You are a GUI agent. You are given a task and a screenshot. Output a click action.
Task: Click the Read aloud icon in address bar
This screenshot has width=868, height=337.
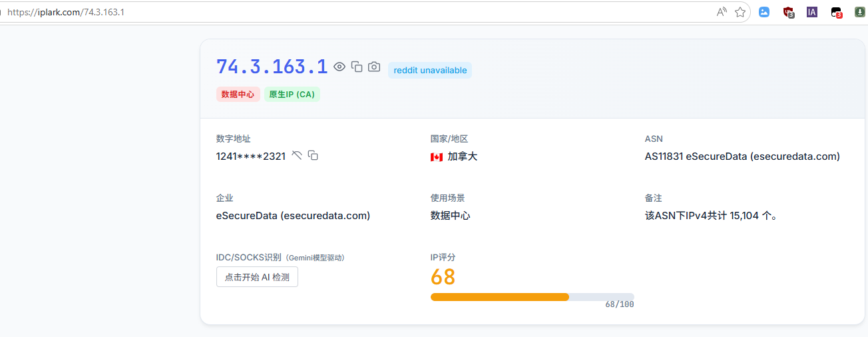[722, 12]
